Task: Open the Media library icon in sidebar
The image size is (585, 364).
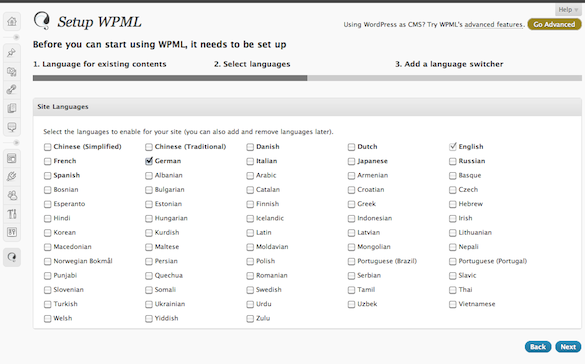Action: (x=12, y=71)
